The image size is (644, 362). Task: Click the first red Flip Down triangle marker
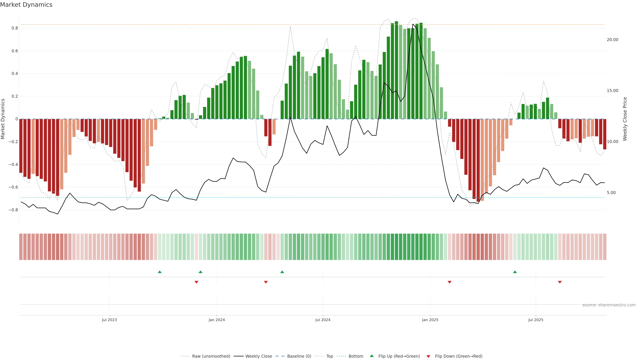click(x=197, y=282)
